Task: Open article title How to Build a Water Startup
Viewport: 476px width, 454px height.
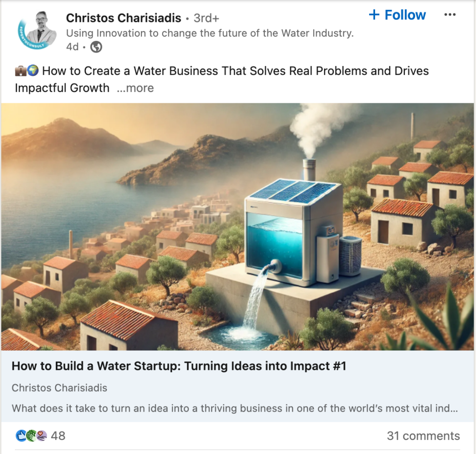Action: point(179,366)
